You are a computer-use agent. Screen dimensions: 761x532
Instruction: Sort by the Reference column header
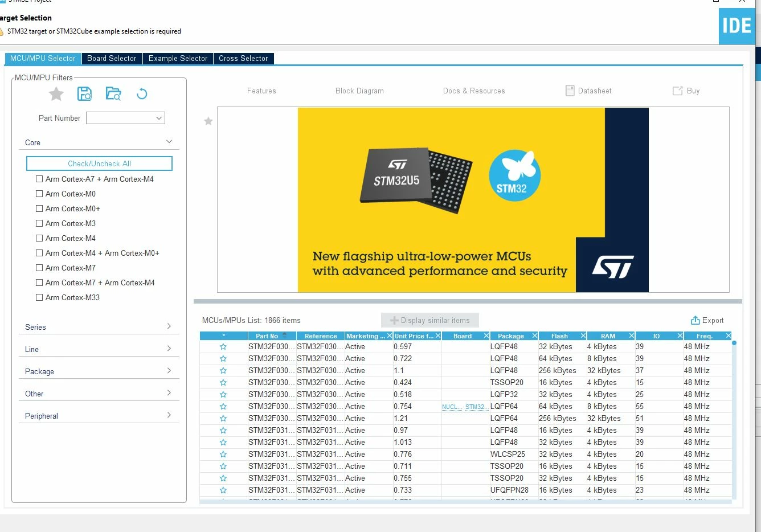[x=321, y=336]
